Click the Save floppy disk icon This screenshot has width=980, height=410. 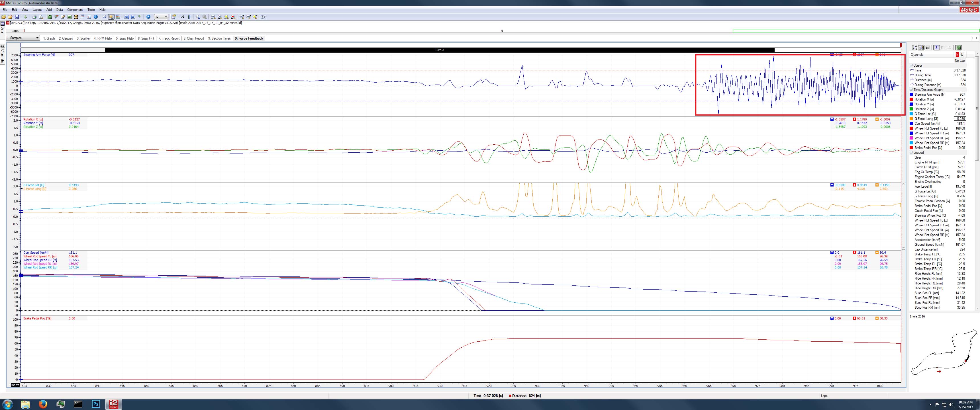pos(17,17)
